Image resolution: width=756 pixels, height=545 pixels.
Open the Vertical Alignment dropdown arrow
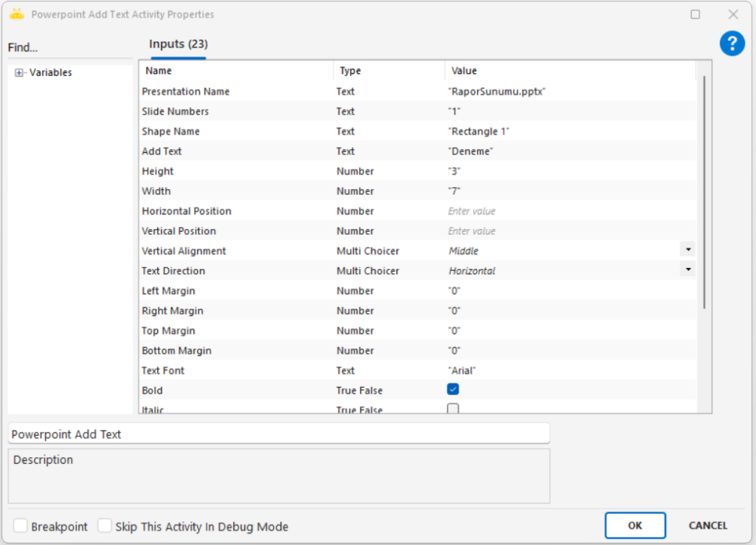[688, 250]
